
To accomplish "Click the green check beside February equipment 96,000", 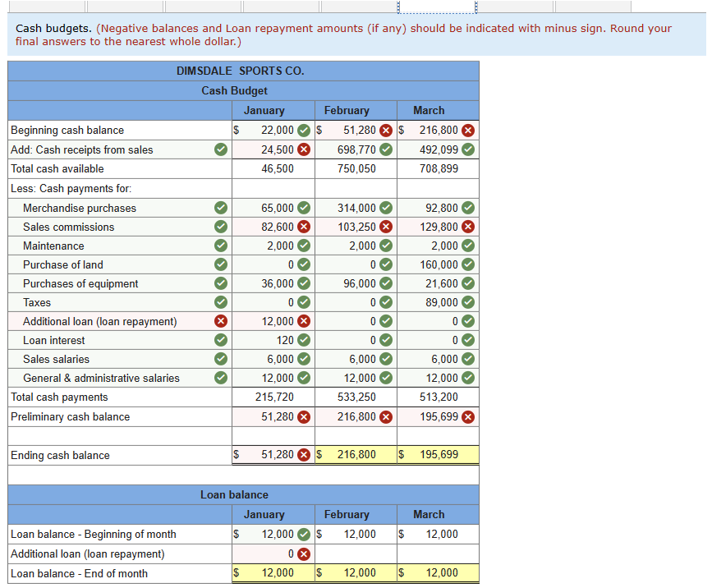I will [x=386, y=283].
